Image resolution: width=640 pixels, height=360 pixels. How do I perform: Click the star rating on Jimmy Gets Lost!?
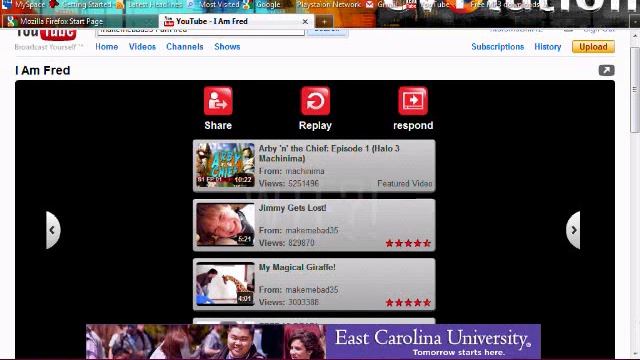click(408, 243)
